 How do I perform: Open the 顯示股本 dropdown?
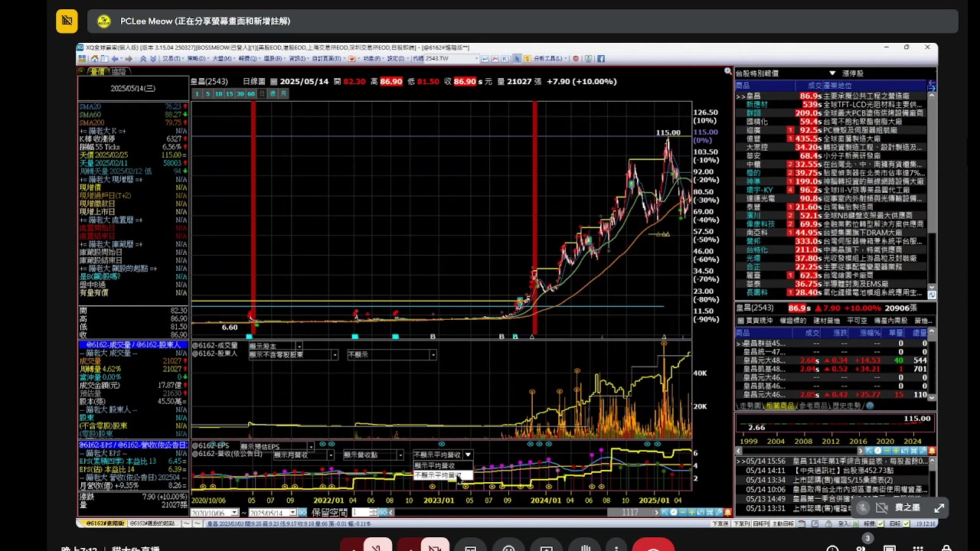point(275,346)
